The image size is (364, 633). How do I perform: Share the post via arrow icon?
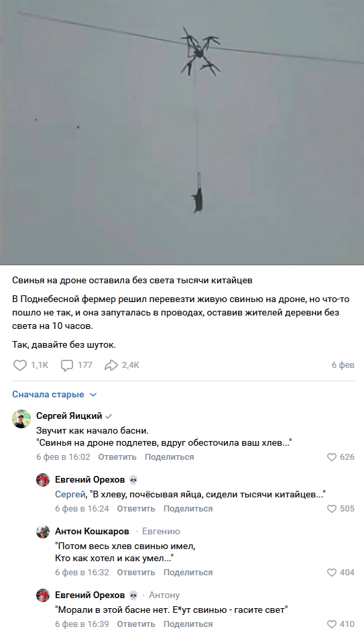click(111, 365)
